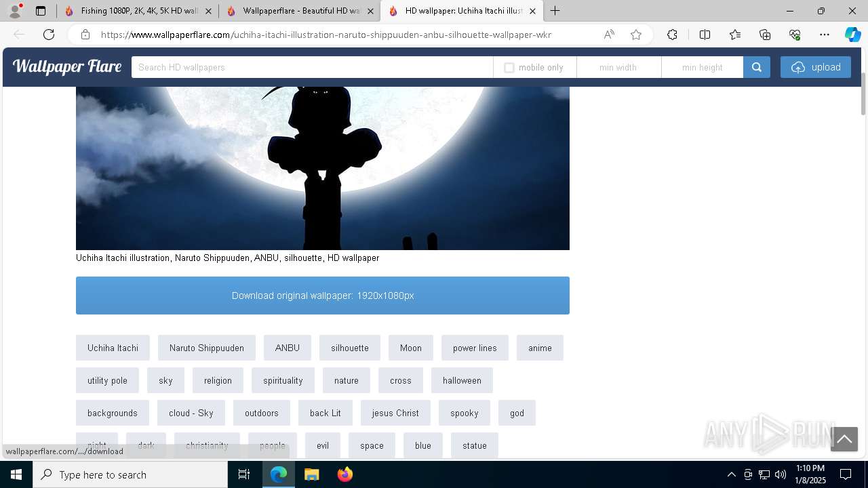
Task: Close the Uchiha Itachi wallpaper tab
Action: [532, 11]
